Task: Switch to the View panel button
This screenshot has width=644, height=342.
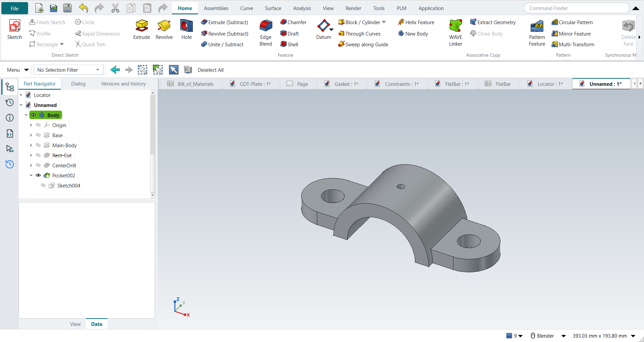Action: (75, 324)
